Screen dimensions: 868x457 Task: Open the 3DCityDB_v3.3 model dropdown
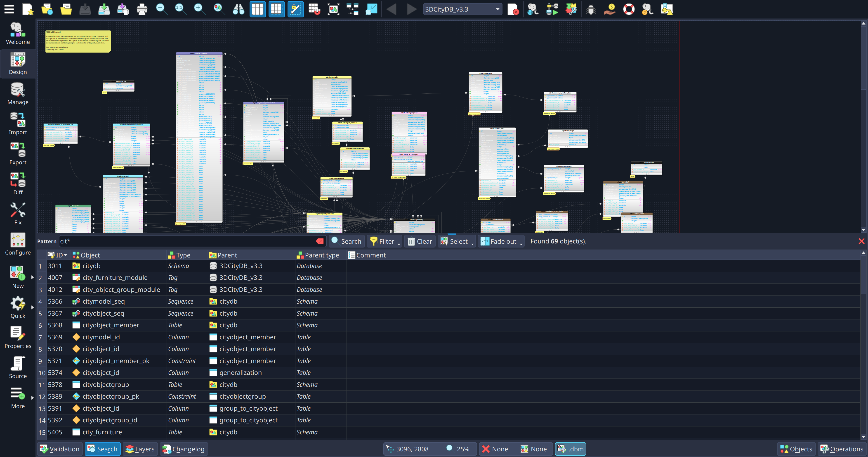(462, 9)
